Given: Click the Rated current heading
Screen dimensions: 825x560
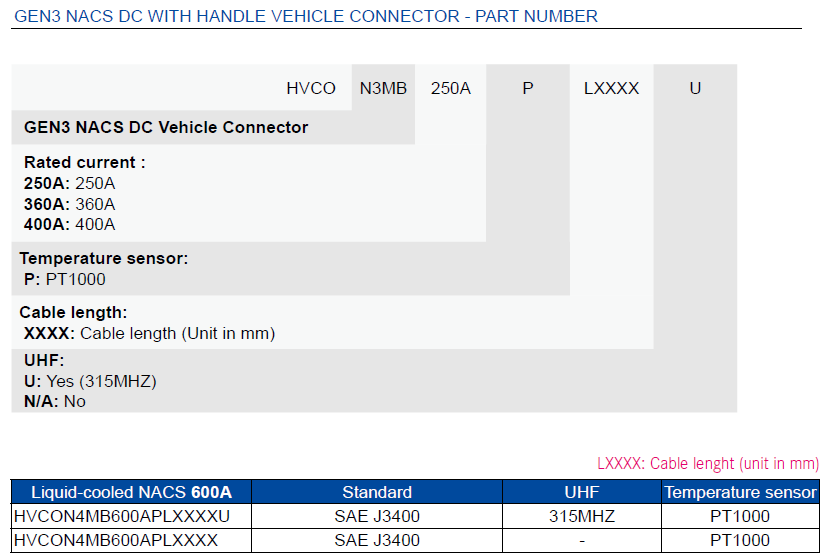Looking at the screenshot, I should pyautogui.click(x=85, y=162).
